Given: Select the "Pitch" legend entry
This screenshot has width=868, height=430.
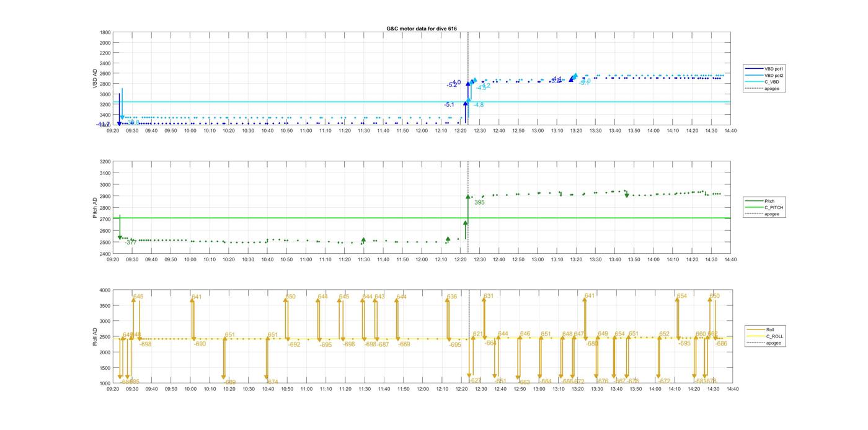Looking at the screenshot, I should click(769, 201).
